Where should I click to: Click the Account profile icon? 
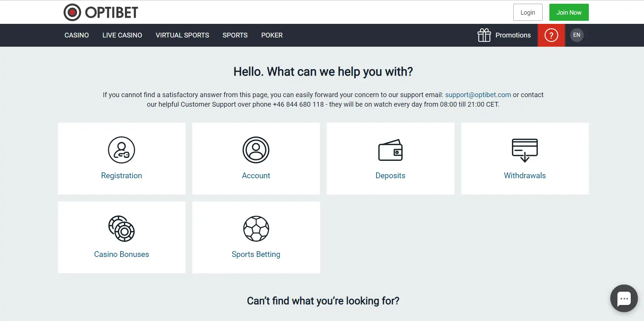256,150
